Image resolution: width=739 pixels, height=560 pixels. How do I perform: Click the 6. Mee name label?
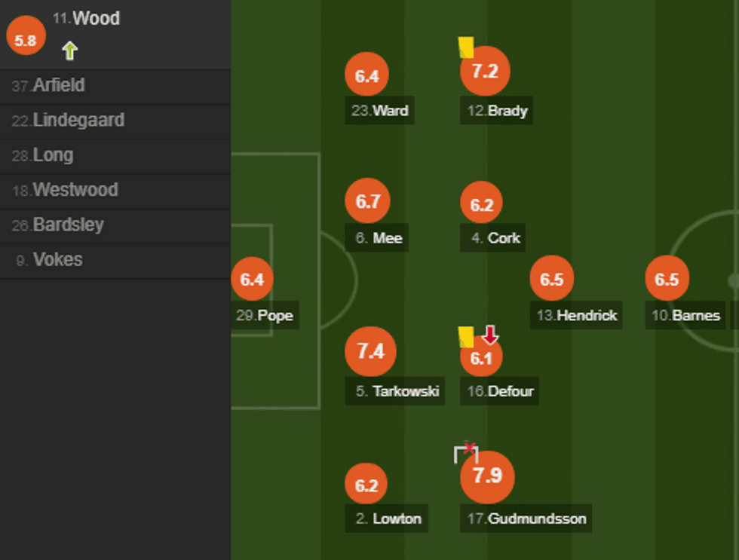point(379,238)
